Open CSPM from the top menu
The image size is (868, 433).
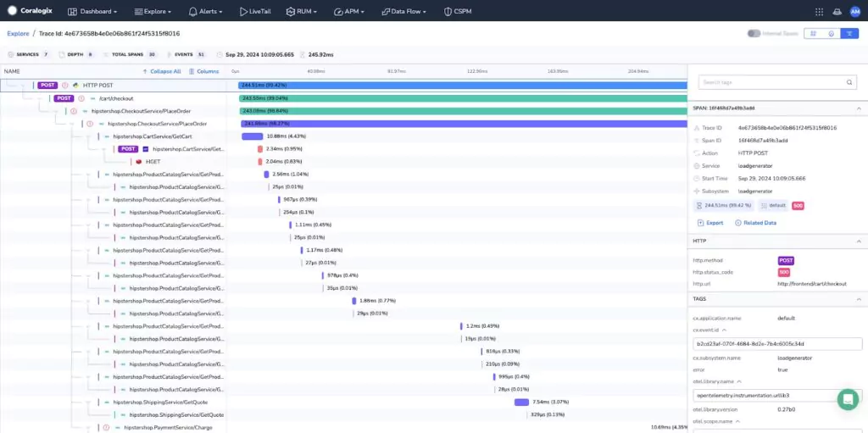tap(458, 12)
